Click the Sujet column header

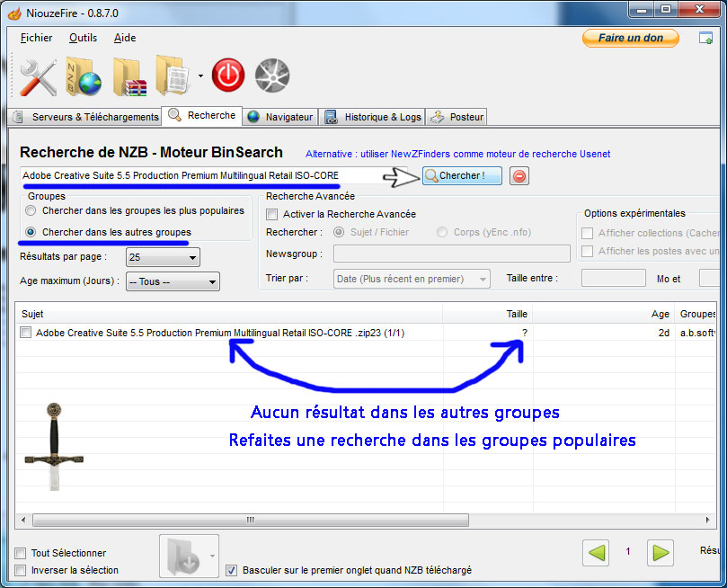(x=229, y=314)
